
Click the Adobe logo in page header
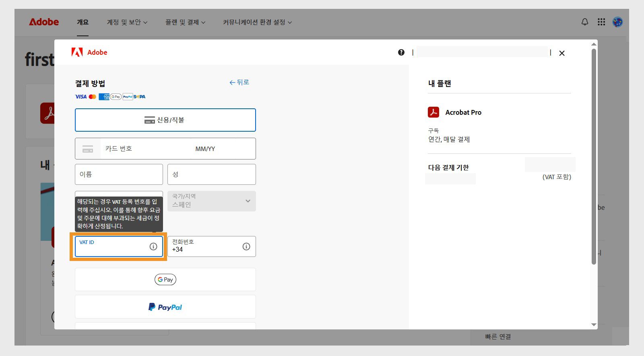tap(44, 22)
